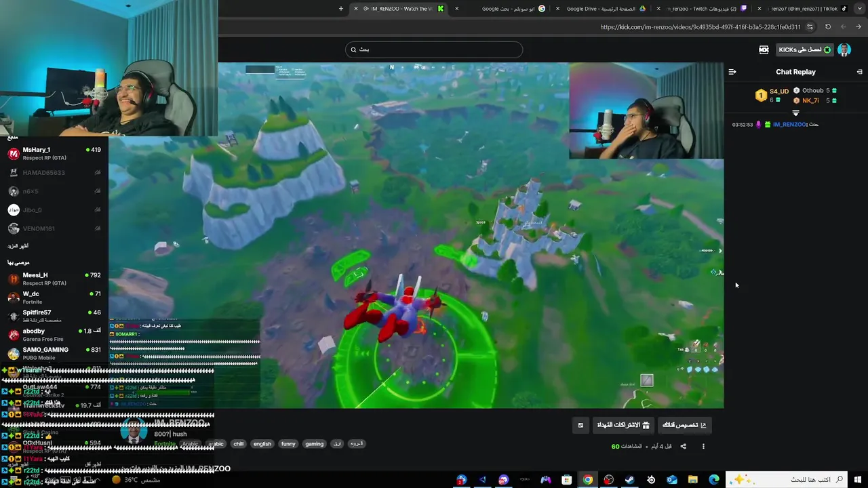The width and height of the screenshot is (868, 488).
Task: Open offline HAMAD85633 channel
Action: (x=54, y=173)
